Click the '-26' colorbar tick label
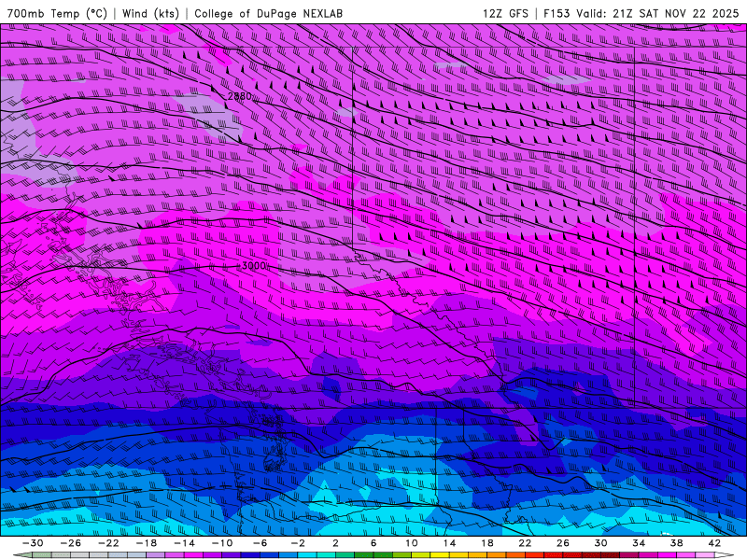This screenshot has height=560, width=747. pos(71,543)
